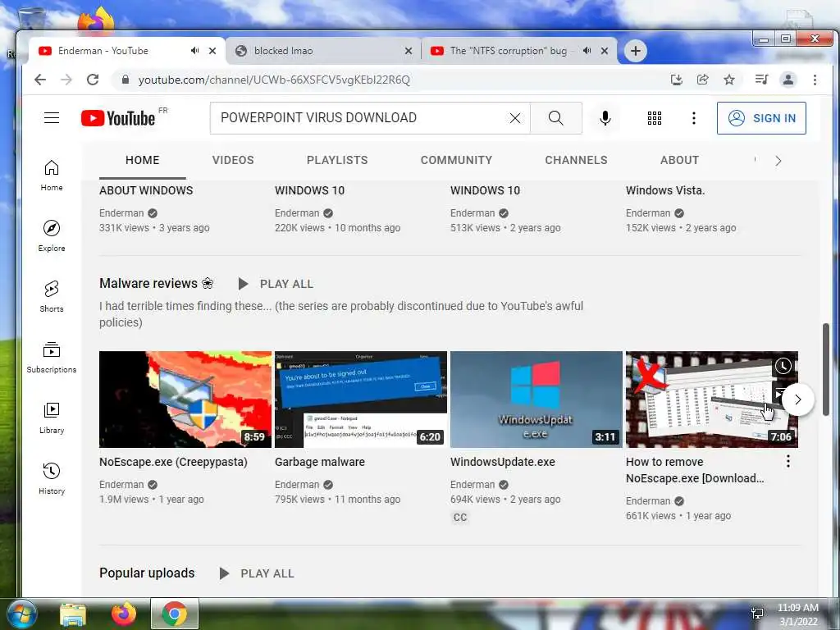Viewport: 840px width, 630px height.
Task: Reload the page with refresh icon
Action: coord(93,80)
